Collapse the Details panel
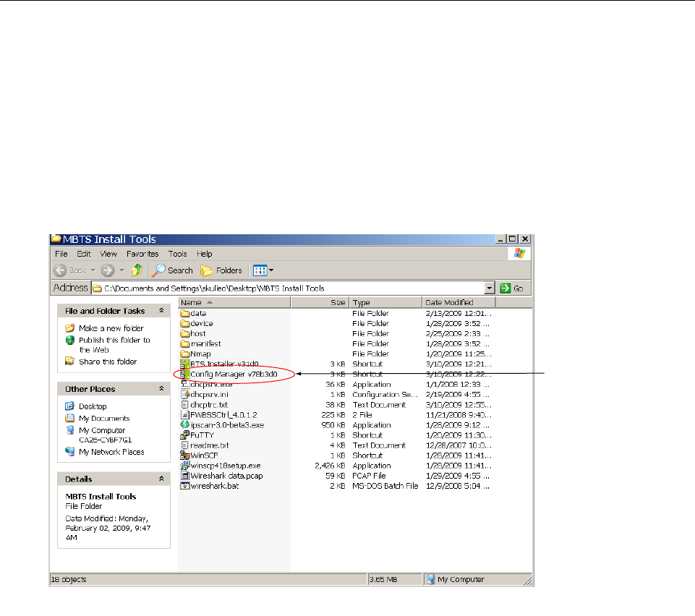This screenshot has width=695, height=616. point(161,479)
